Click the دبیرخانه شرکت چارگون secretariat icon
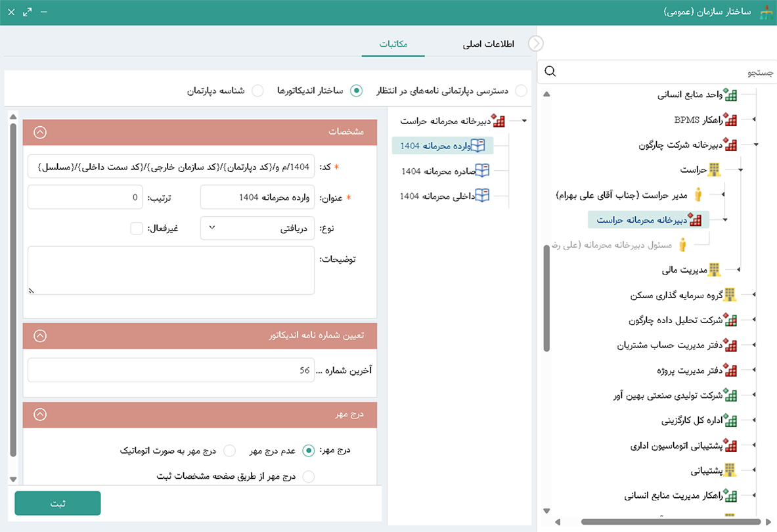 point(730,145)
